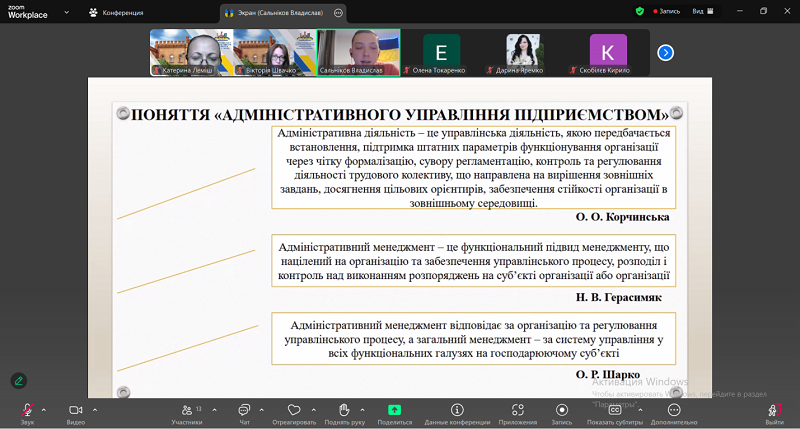
Task: Open the Чат chat panel
Action: point(244,414)
